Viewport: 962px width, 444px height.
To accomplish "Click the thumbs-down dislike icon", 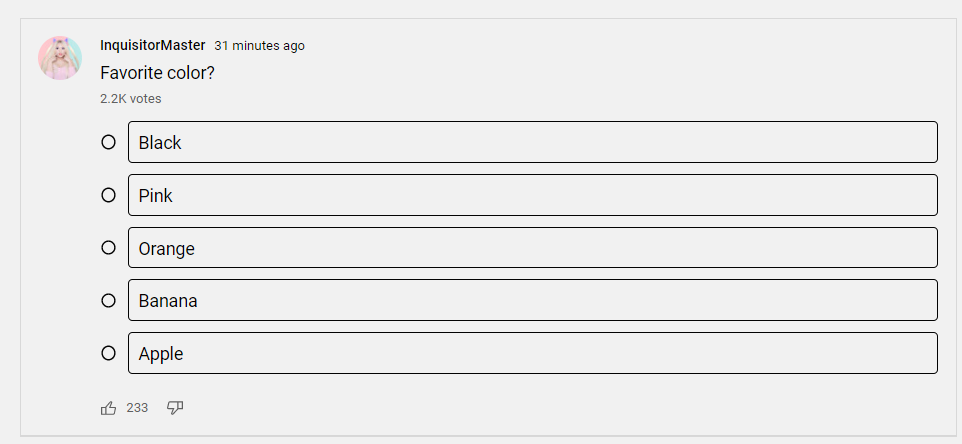I will (175, 408).
